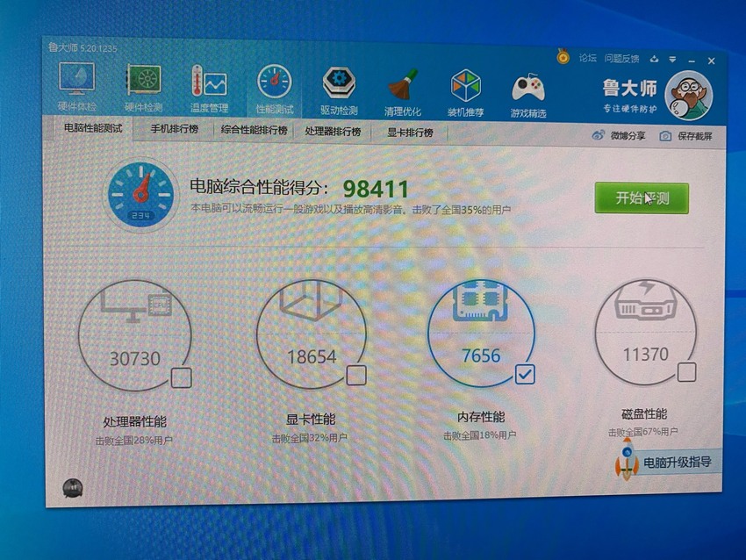Click the 电脑综合性能得分 heading
The height and width of the screenshot is (560, 746).
point(259,186)
